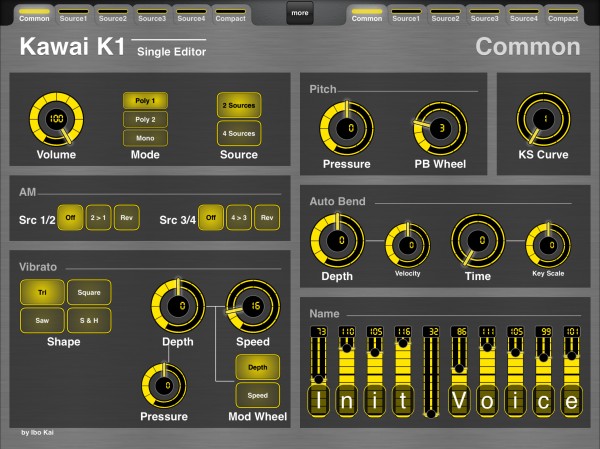Viewport: 600px width, 449px height.
Task: Click the KS Curve knob
Action: tap(543, 119)
